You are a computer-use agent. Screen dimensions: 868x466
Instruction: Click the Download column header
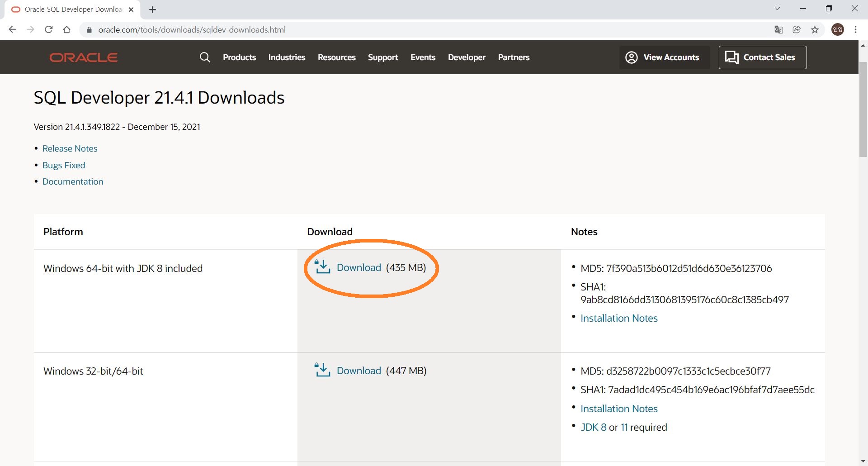point(330,232)
